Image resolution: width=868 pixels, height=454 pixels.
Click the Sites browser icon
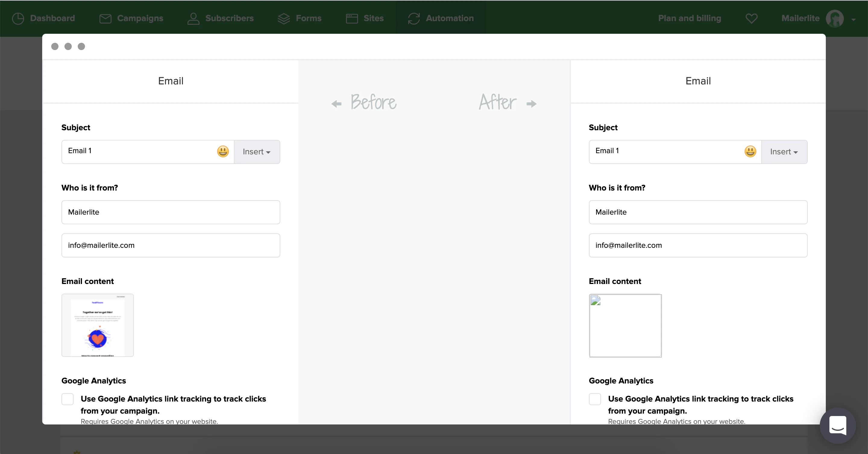(352, 18)
